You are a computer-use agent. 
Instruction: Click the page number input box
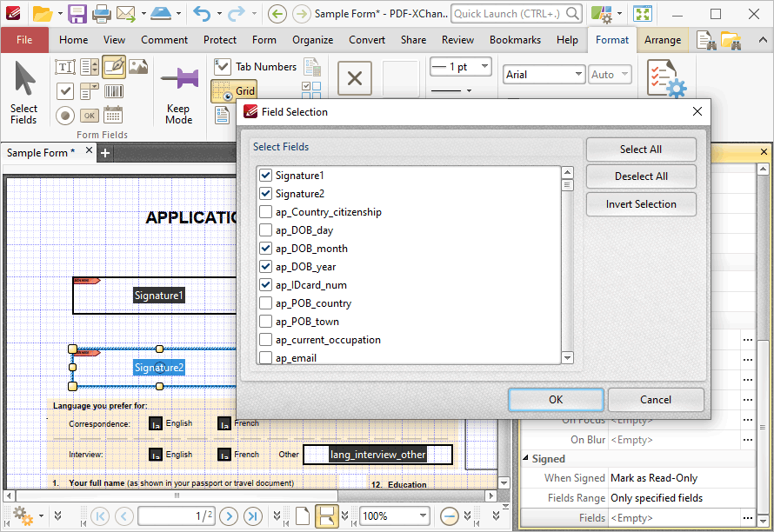click(x=177, y=516)
